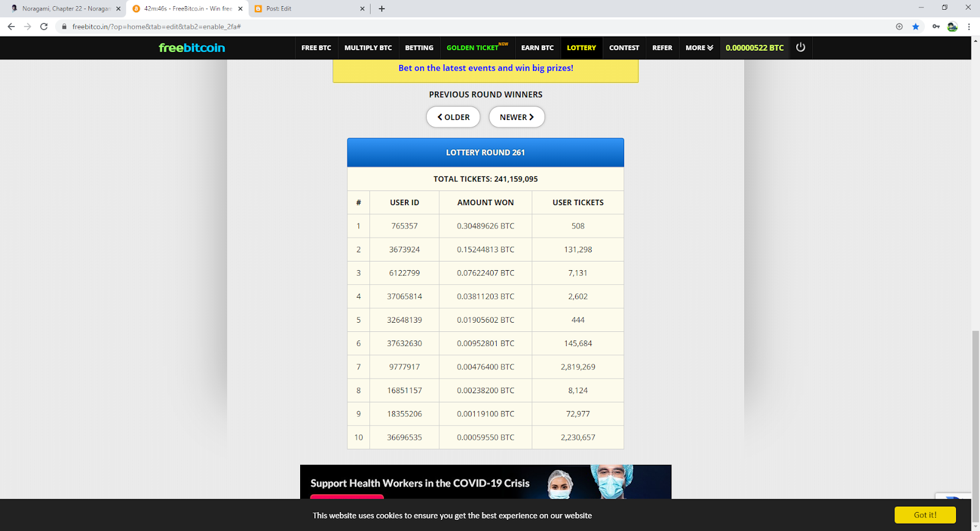The image size is (980, 531).
Task: Click the logout power icon
Action: pos(801,47)
